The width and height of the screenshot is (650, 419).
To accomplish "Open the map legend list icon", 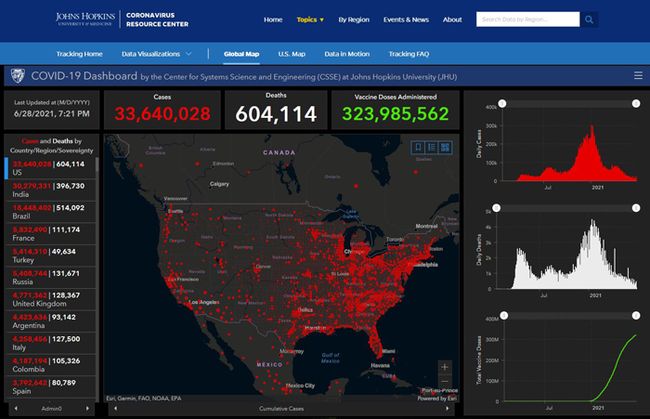I will 430,147.
